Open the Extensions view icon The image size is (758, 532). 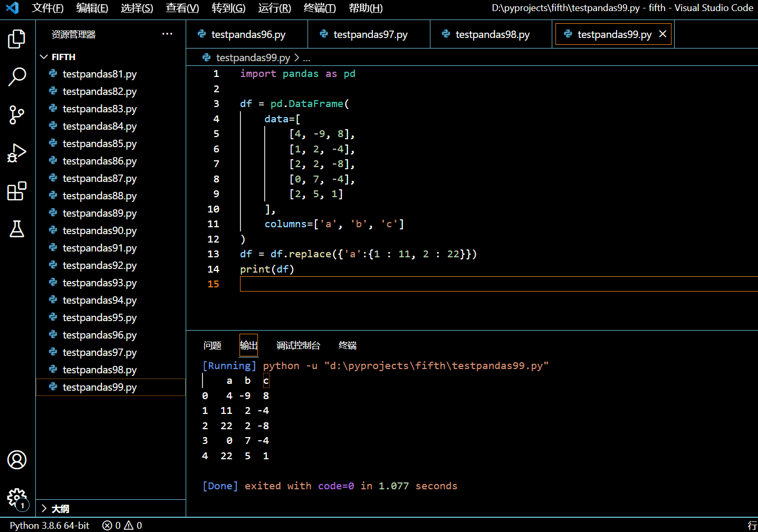pos(17,191)
